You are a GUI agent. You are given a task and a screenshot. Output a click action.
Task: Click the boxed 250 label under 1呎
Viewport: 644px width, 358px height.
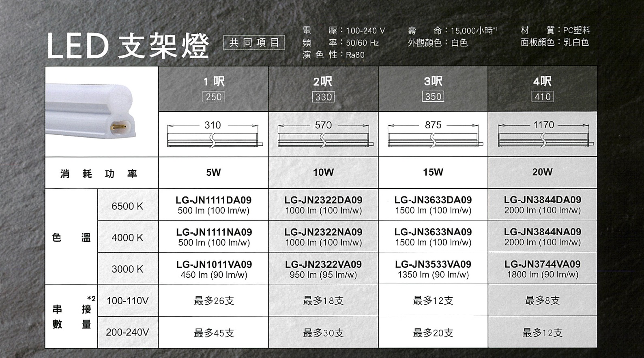tap(214, 97)
